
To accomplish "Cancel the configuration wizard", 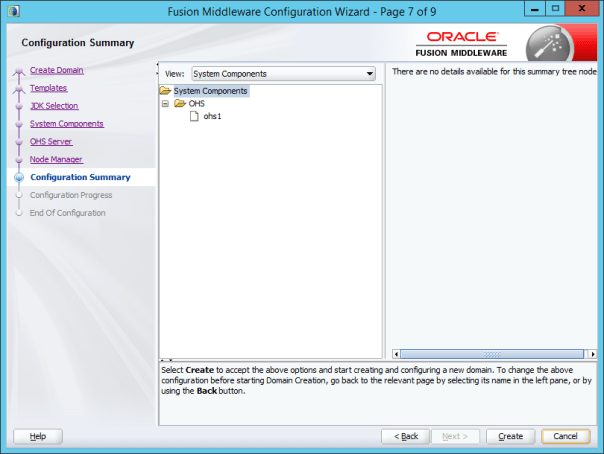I will [565, 436].
